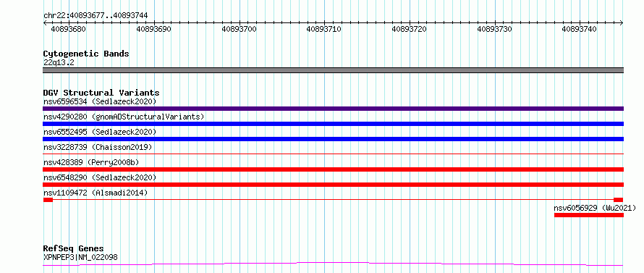Click ruler position 40893700
The height and width of the screenshot is (273, 644).
pyautogui.click(x=239, y=29)
